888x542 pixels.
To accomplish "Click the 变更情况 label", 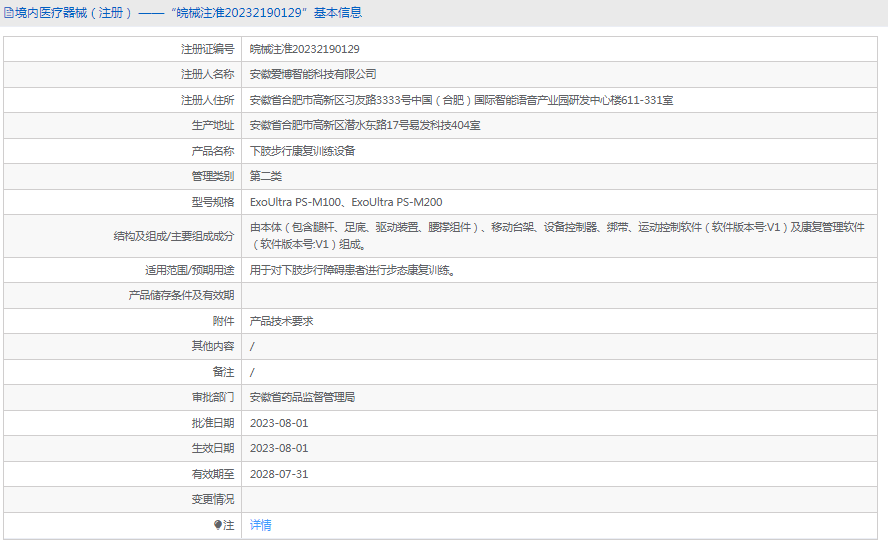I will click(x=213, y=499).
